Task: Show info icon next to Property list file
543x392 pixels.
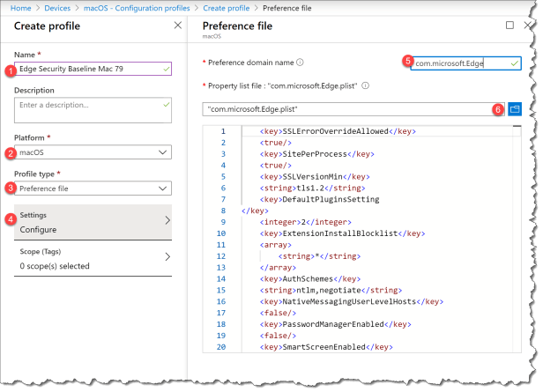Action: [365, 85]
